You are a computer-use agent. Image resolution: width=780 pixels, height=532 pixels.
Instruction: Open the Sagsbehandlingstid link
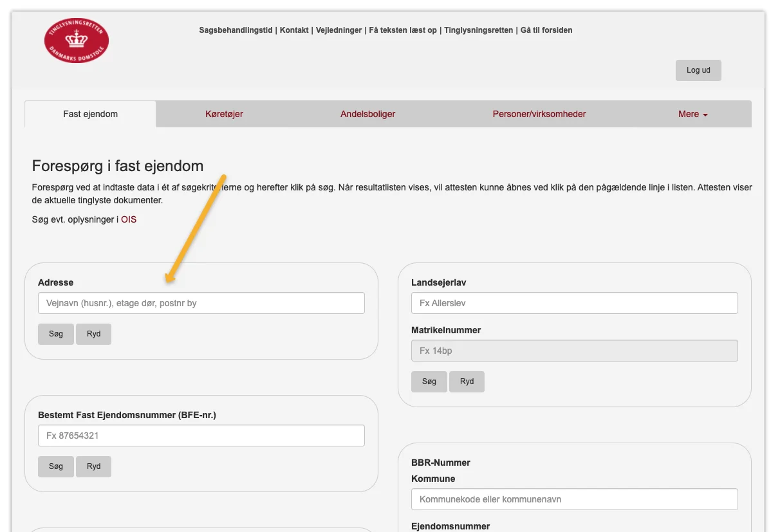tap(236, 30)
